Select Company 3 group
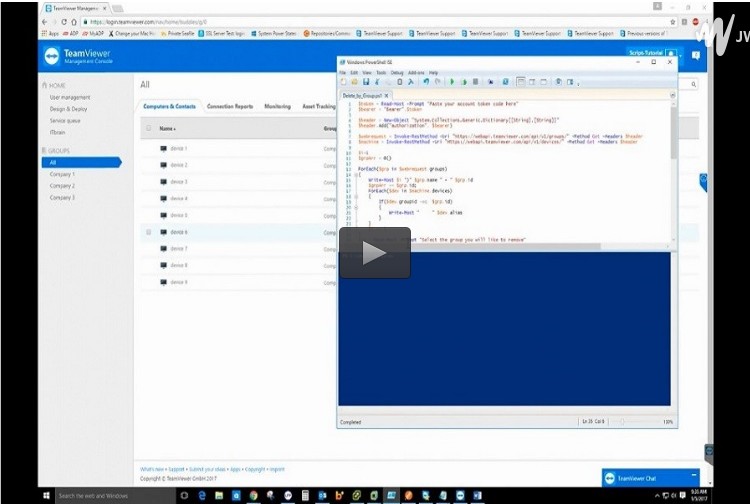Screen dimensions: 750x504 click(62, 197)
